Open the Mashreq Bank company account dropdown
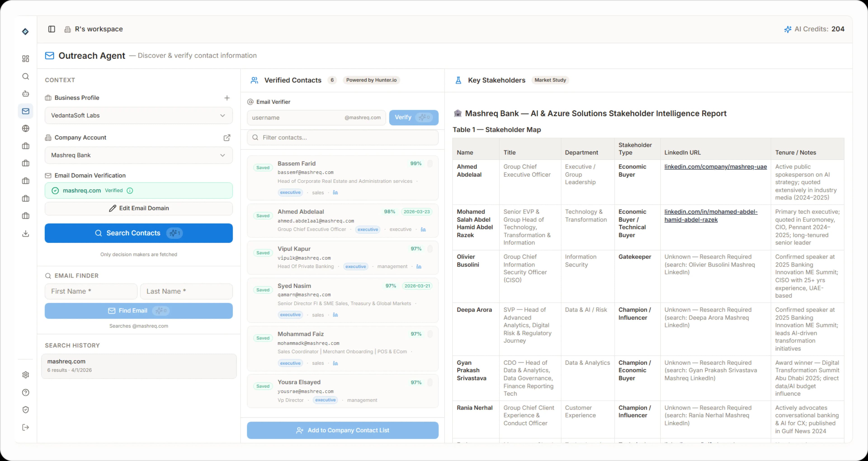 point(139,155)
